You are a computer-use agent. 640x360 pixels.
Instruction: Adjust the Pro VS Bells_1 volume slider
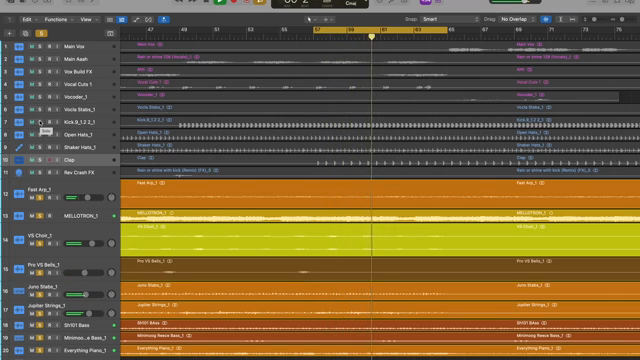pos(84,273)
